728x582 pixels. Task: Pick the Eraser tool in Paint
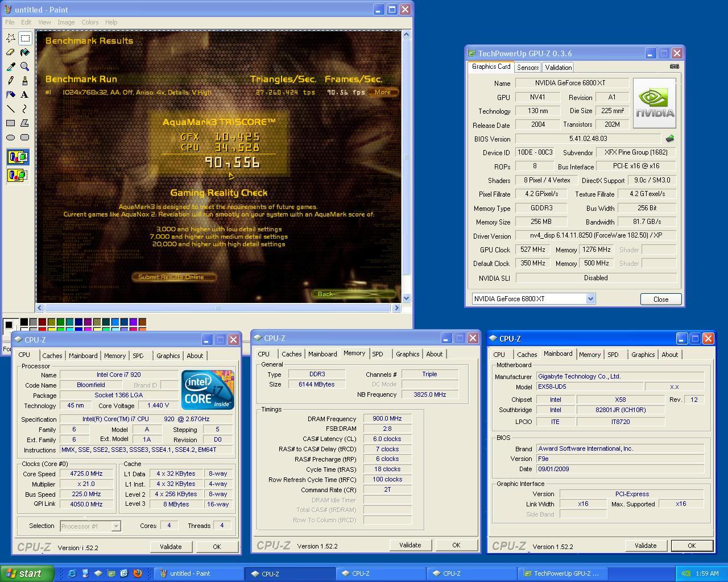coord(11,52)
